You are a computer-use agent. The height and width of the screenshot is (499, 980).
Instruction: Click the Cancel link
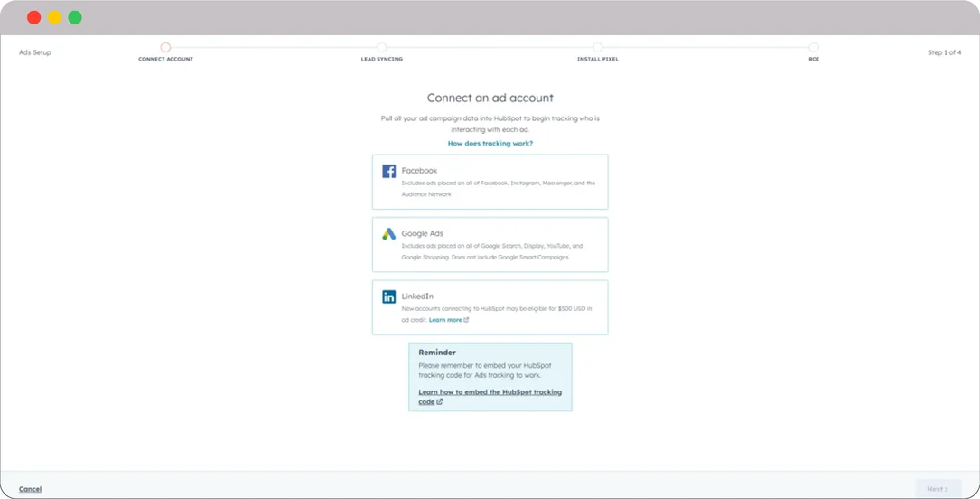click(x=30, y=489)
